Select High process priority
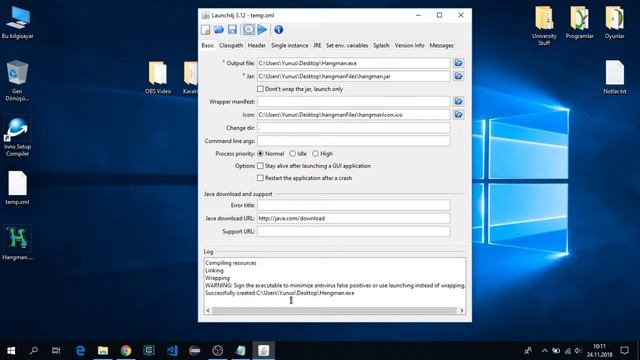The height and width of the screenshot is (360, 640). [x=316, y=153]
